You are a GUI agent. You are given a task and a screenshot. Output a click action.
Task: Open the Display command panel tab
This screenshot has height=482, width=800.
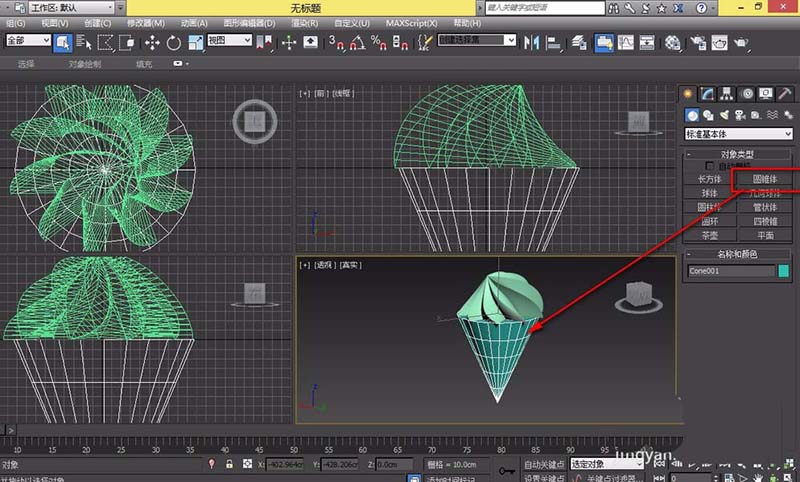(765, 94)
